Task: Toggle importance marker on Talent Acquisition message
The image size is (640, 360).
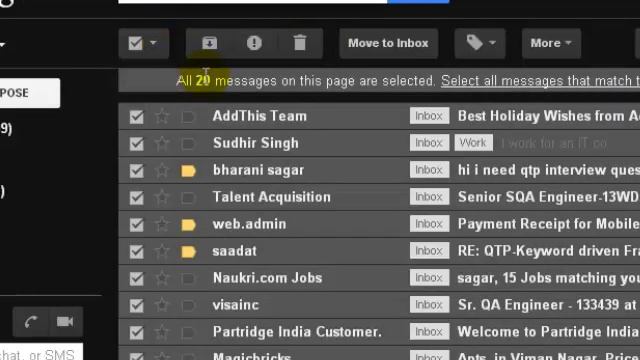Action: pyautogui.click(x=188, y=198)
